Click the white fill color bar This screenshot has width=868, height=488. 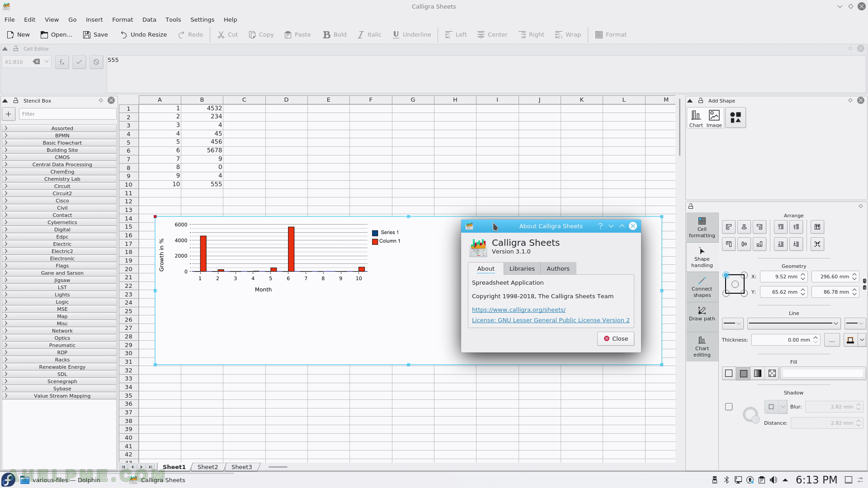[x=823, y=373]
